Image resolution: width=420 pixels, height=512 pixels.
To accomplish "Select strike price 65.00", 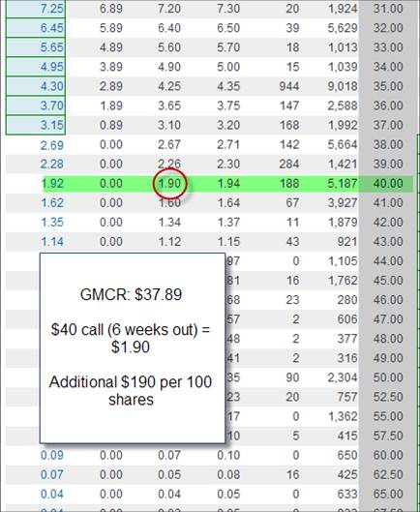I will [x=388, y=494].
